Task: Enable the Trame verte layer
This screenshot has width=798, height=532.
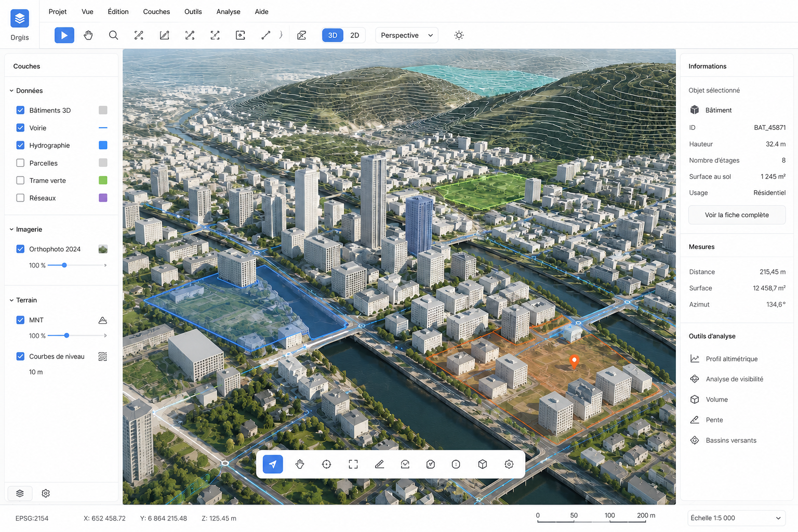Action: tap(20, 180)
